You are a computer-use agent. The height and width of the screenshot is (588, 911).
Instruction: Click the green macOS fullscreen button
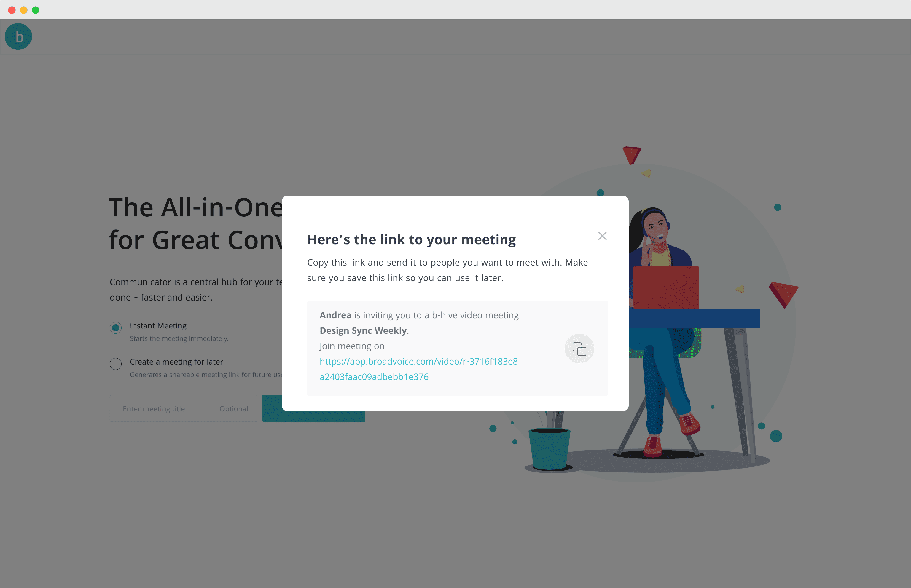(x=36, y=10)
